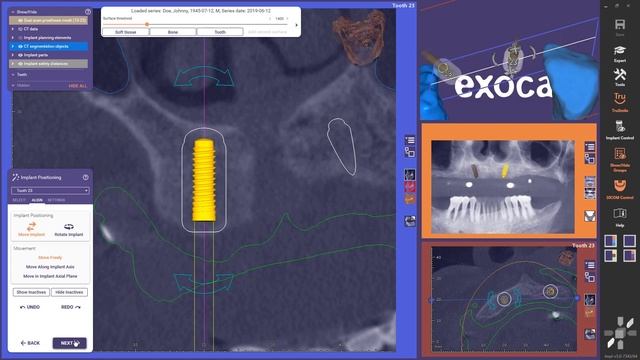Click the yellow implant in main CT view
640x360 pixels.
[x=204, y=180]
